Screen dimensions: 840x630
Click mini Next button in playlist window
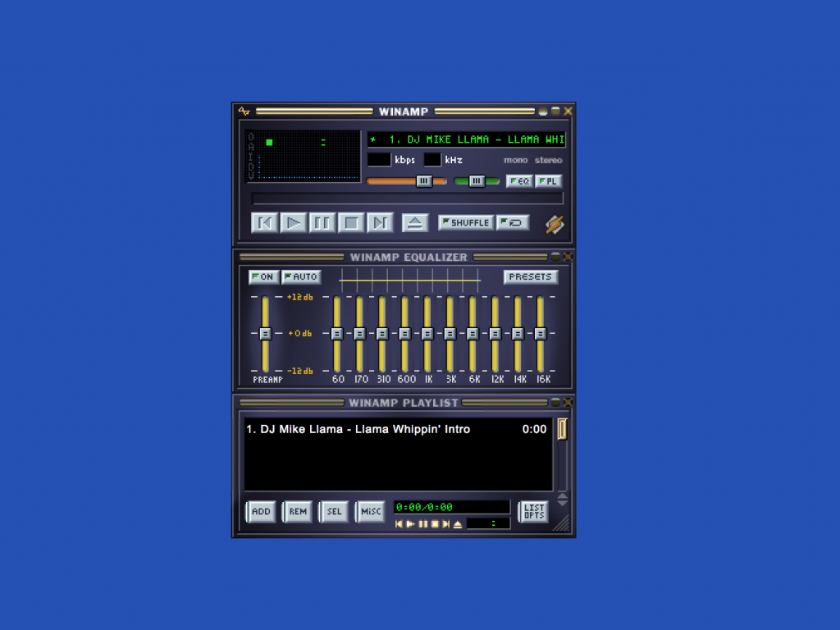click(x=446, y=524)
